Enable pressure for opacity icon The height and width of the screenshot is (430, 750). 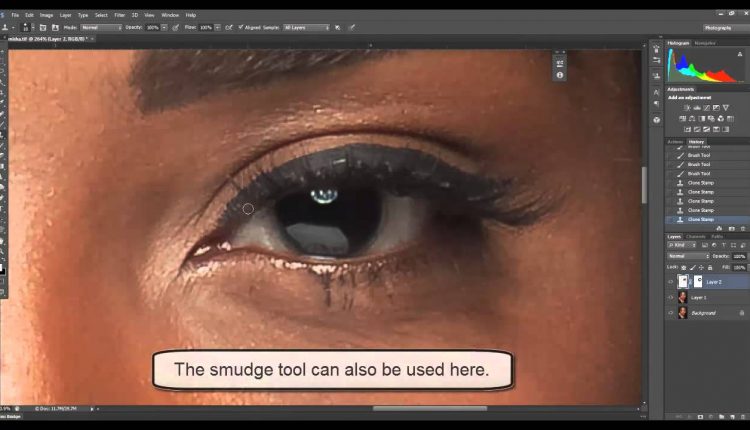click(x=176, y=28)
